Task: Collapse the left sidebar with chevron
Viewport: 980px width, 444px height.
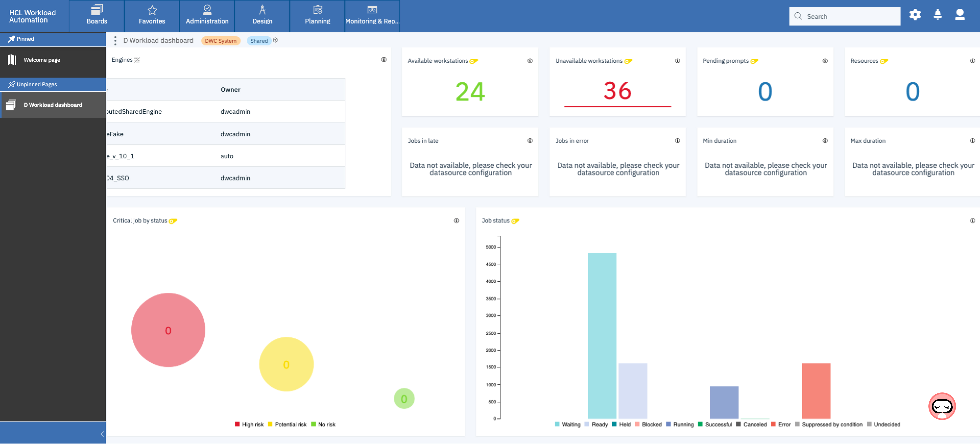Action: tap(102, 434)
